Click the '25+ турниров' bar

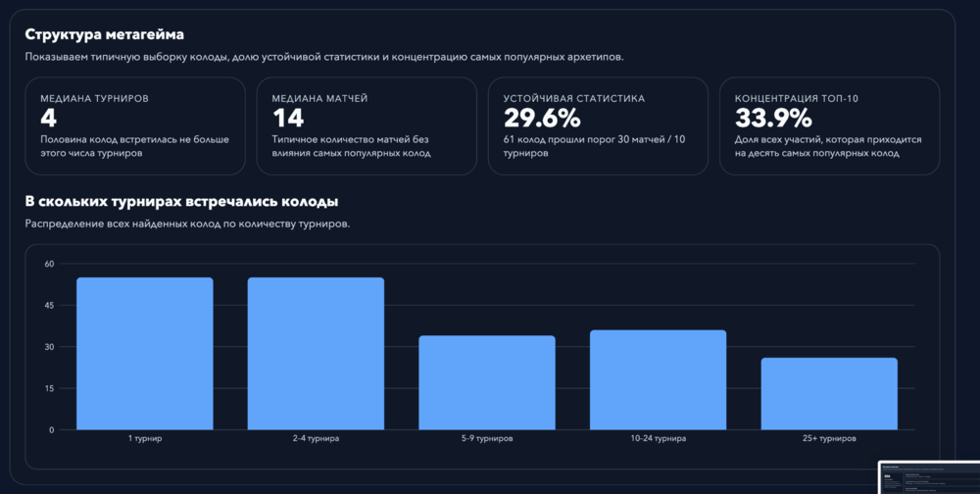coord(829,394)
